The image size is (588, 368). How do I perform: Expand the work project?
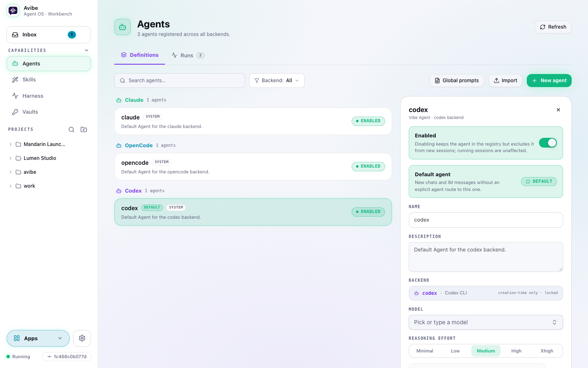11,186
